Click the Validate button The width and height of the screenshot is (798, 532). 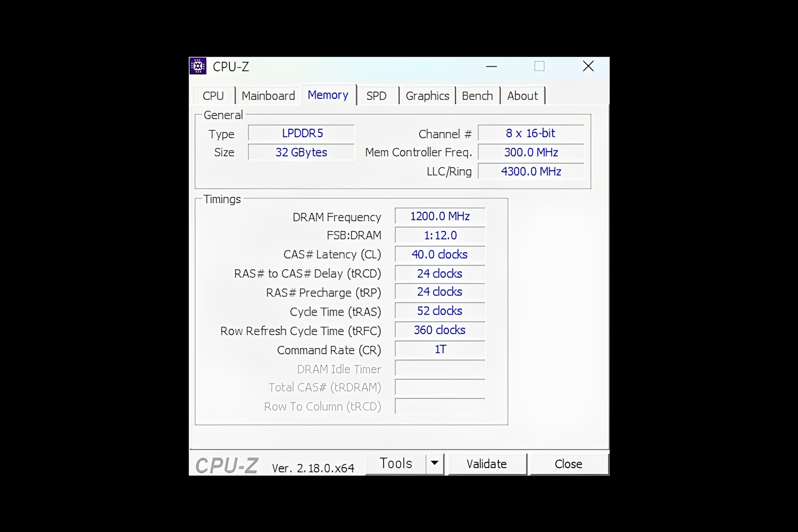click(487, 464)
